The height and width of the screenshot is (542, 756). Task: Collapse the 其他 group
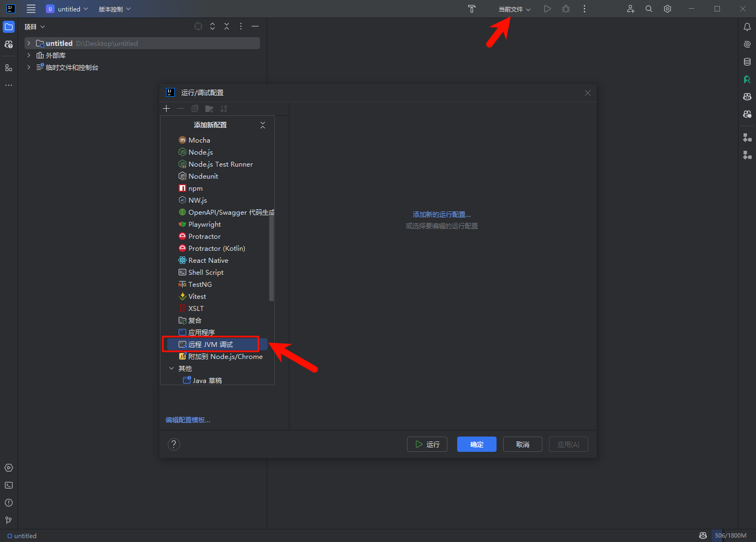pyautogui.click(x=172, y=368)
